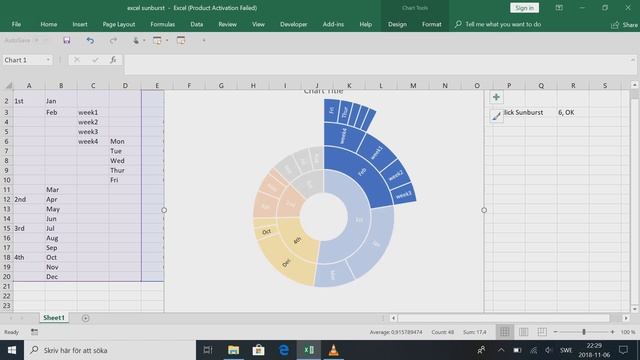Click the Enter checkmark in formula bar

click(95, 60)
